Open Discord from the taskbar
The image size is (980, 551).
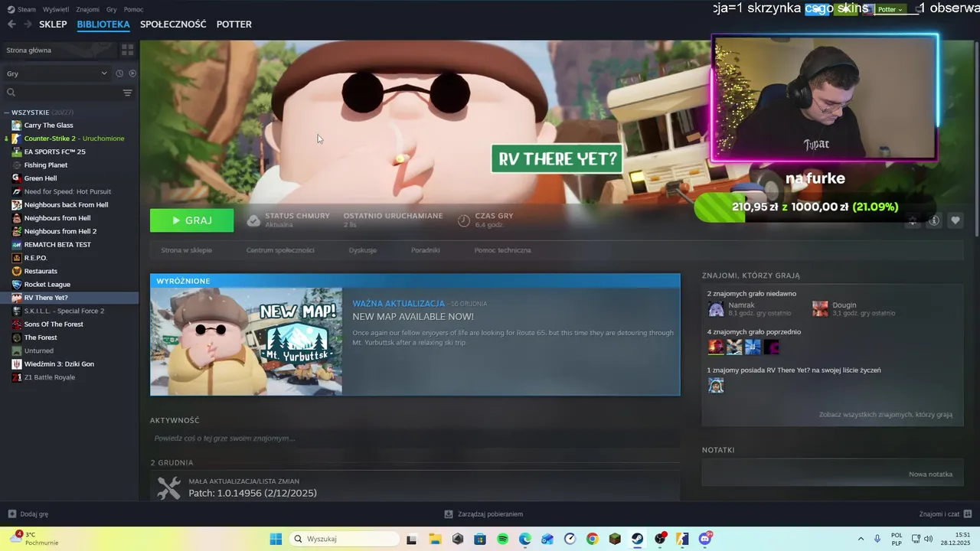pos(705,539)
